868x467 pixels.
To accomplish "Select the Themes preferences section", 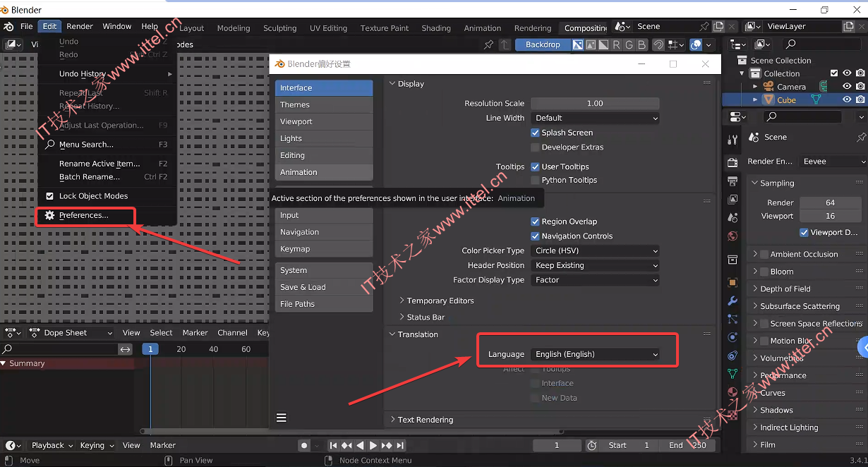I will click(x=324, y=104).
